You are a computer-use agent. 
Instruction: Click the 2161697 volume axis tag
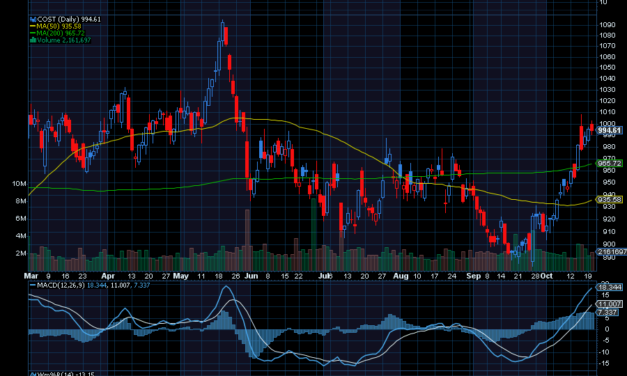pyautogui.click(x=611, y=252)
